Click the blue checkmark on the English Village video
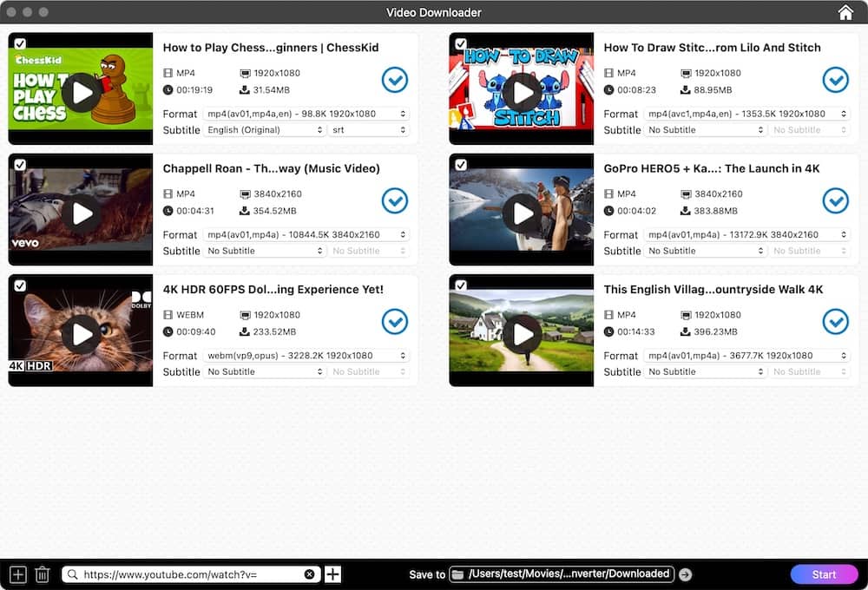The image size is (868, 590). tap(836, 322)
